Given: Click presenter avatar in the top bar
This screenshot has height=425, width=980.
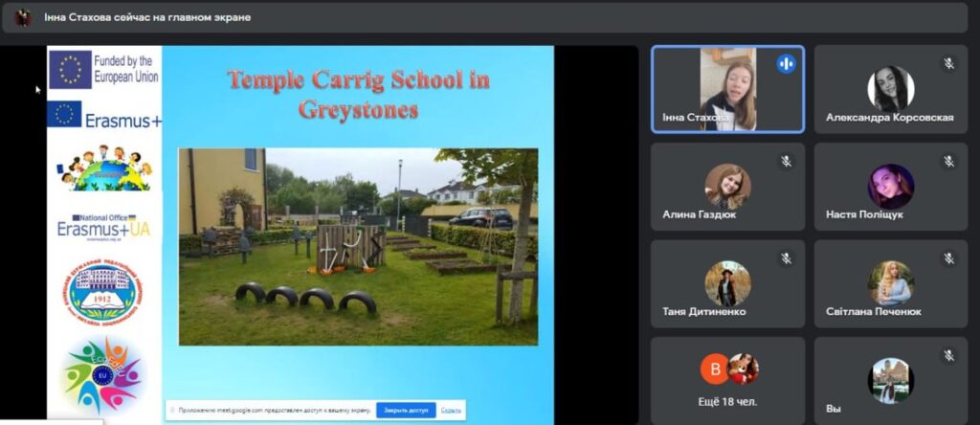Looking at the screenshot, I should [23, 17].
